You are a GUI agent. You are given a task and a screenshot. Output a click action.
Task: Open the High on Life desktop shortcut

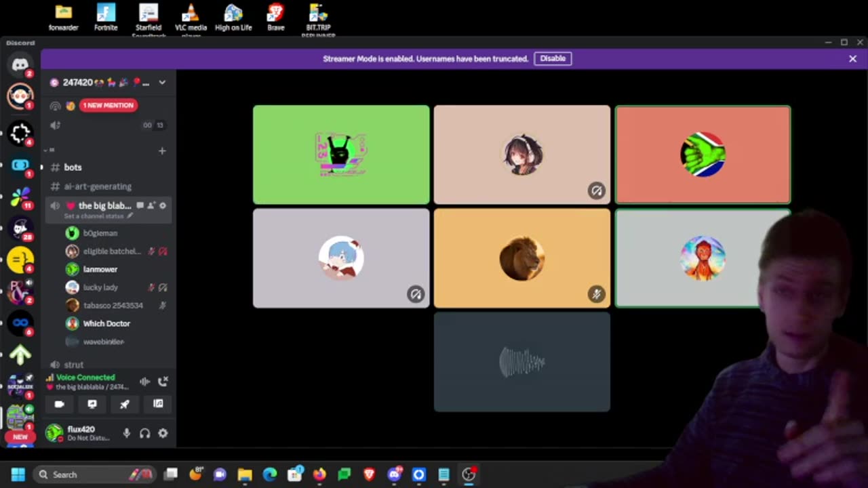233,18
